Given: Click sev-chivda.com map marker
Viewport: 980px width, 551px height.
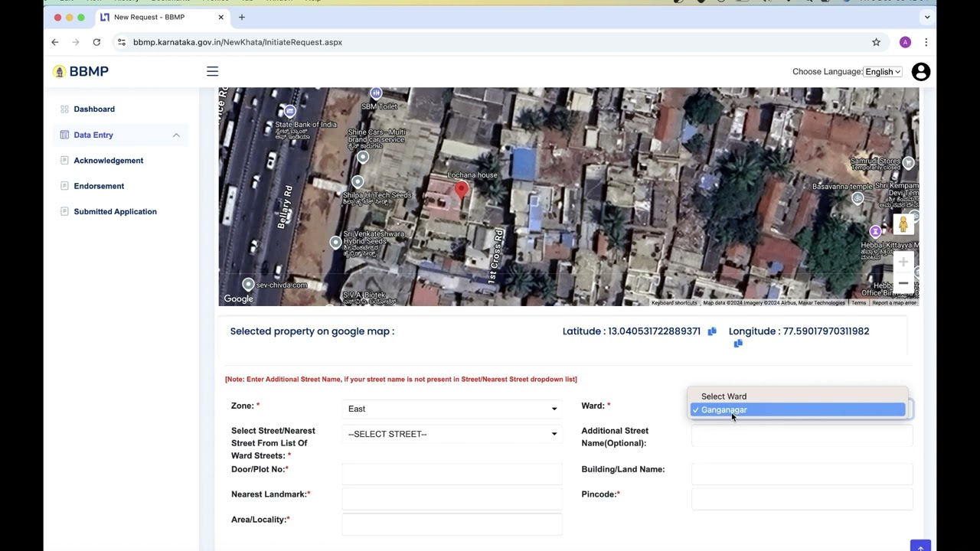Looking at the screenshot, I should pyautogui.click(x=248, y=285).
